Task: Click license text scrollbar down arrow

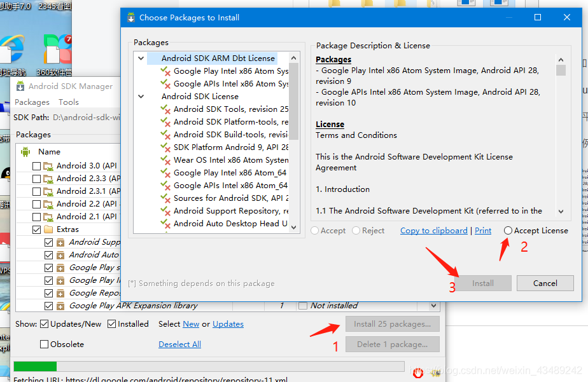Action: click(561, 212)
